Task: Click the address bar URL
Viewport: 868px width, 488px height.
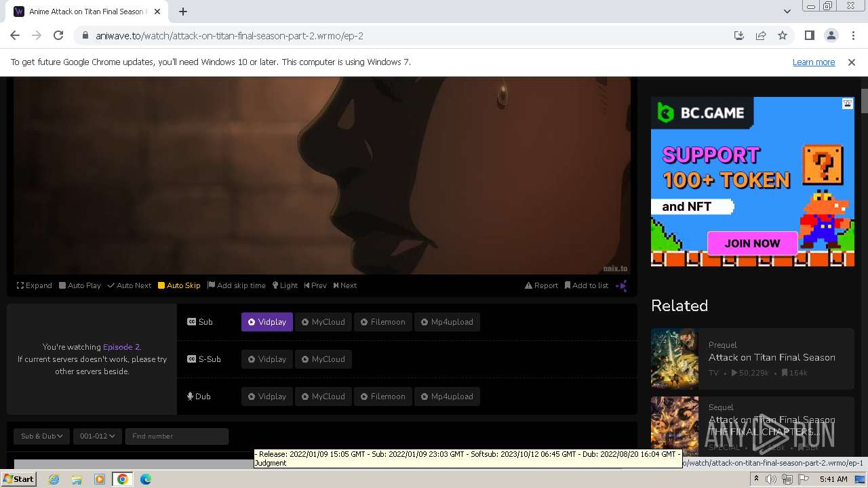Action: [230, 35]
